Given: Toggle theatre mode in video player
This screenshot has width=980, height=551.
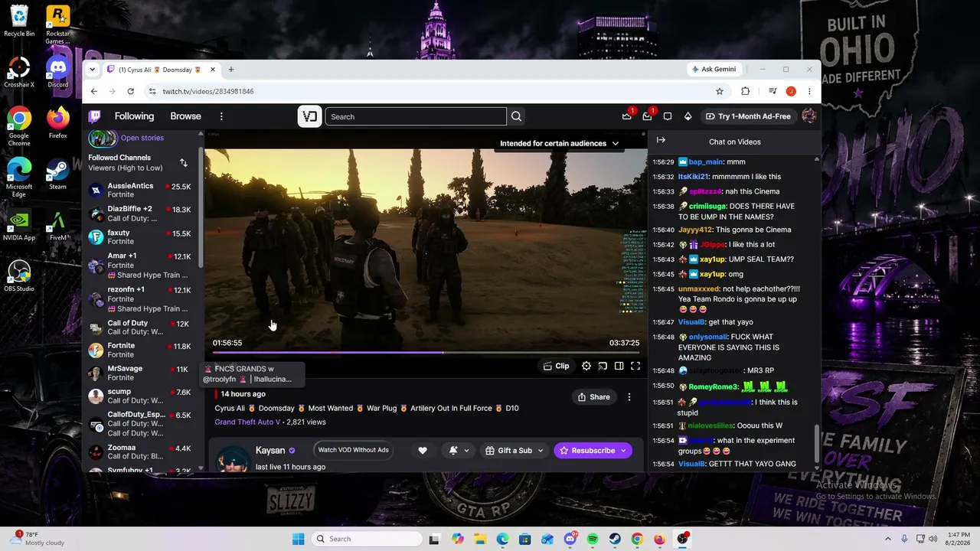Looking at the screenshot, I should coord(619,366).
